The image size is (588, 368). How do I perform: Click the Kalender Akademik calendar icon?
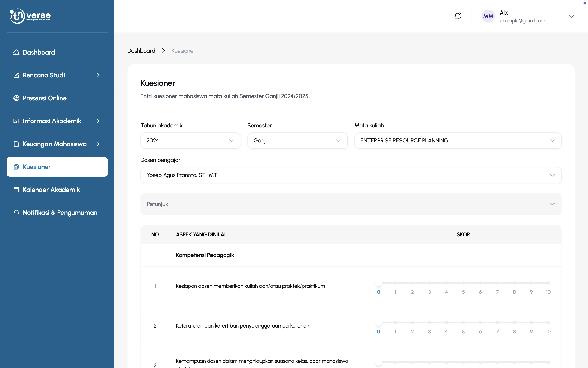coord(16,190)
